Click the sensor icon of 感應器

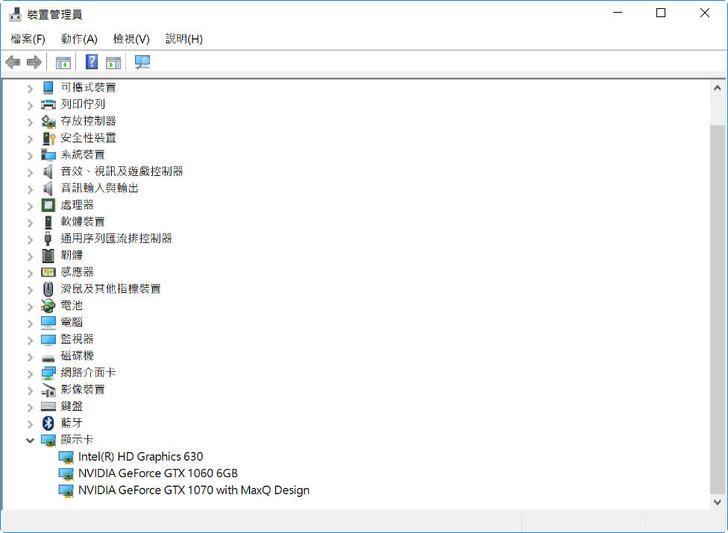tap(48, 272)
